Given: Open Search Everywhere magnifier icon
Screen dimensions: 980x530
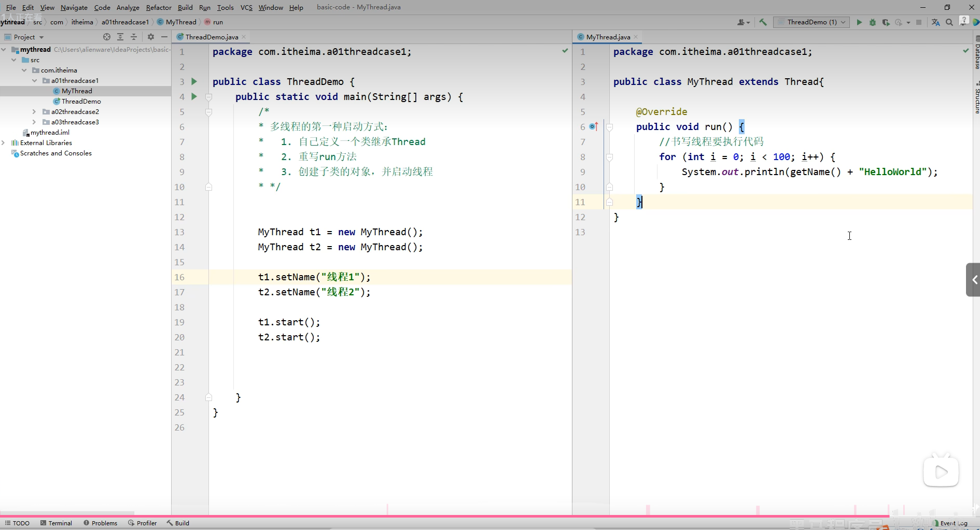Looking at the screenshot, I should pos(949,22).
